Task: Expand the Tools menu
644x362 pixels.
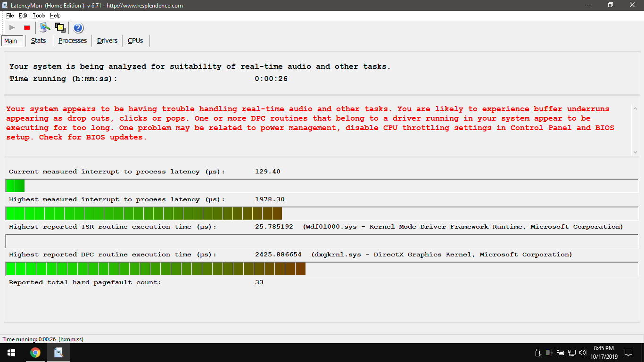Action: pos(39,16)
